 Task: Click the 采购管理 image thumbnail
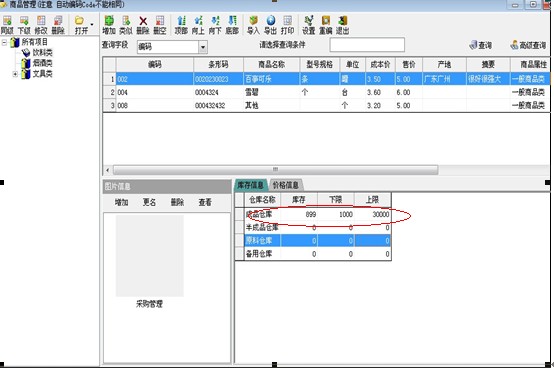(149, 256)
